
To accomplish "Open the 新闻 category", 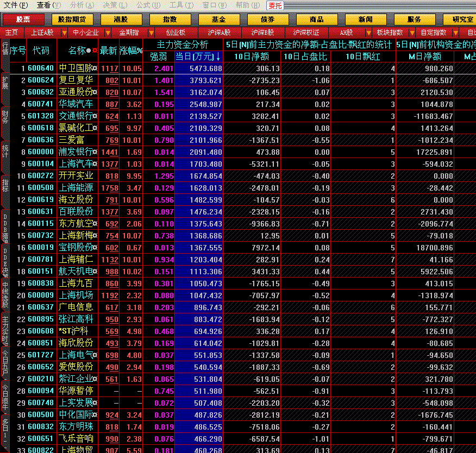I will (x=365, y=20).
